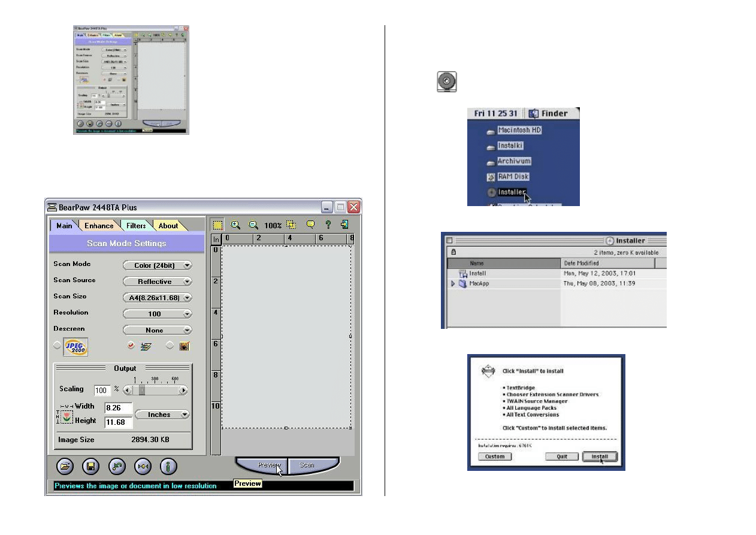Click the exit door icon in toolbar
This screenshot has height=535, width=756.
pyautogui.click(x=345, y=225)
